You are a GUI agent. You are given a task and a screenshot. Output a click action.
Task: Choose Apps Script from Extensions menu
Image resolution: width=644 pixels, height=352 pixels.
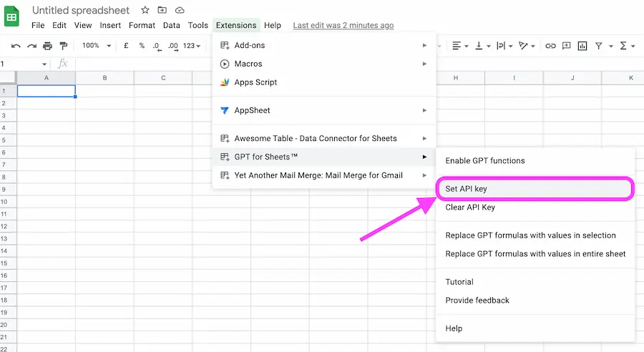click(x=255, y=82)
